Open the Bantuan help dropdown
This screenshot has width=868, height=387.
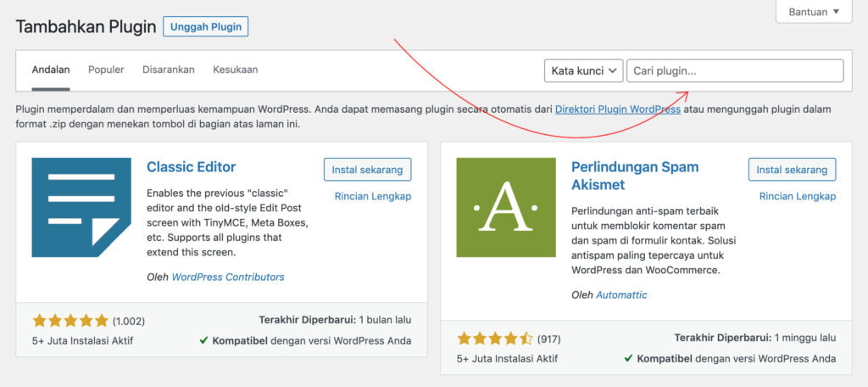point(814,12)
